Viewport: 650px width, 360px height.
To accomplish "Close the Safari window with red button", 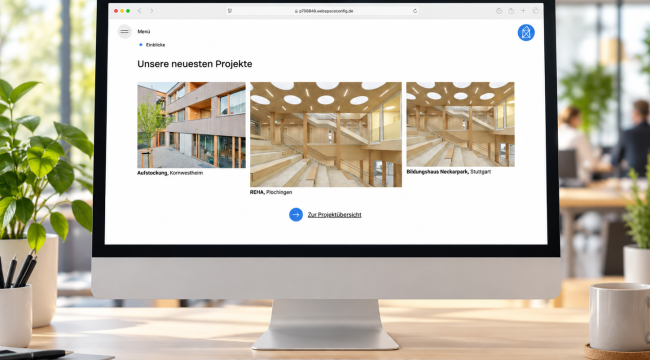I will pyautogui.click(x=116, y=11).
